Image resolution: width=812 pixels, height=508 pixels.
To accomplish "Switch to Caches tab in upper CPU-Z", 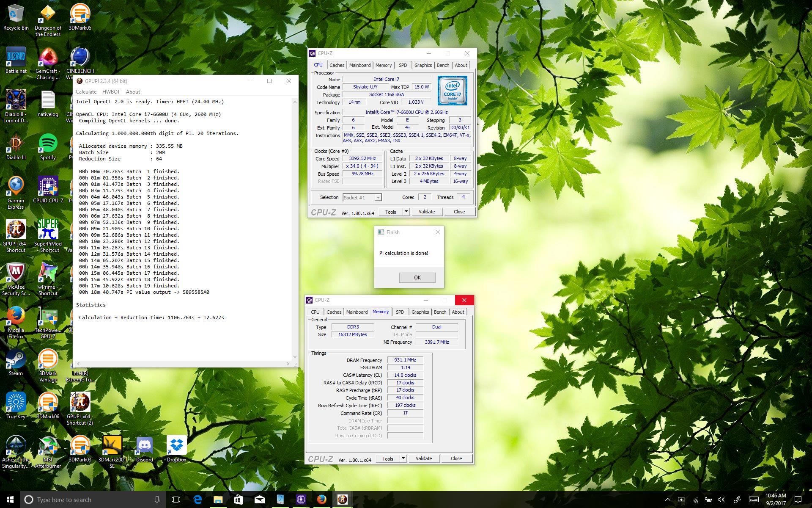I will pyautogui.click(x=337, y=65).
